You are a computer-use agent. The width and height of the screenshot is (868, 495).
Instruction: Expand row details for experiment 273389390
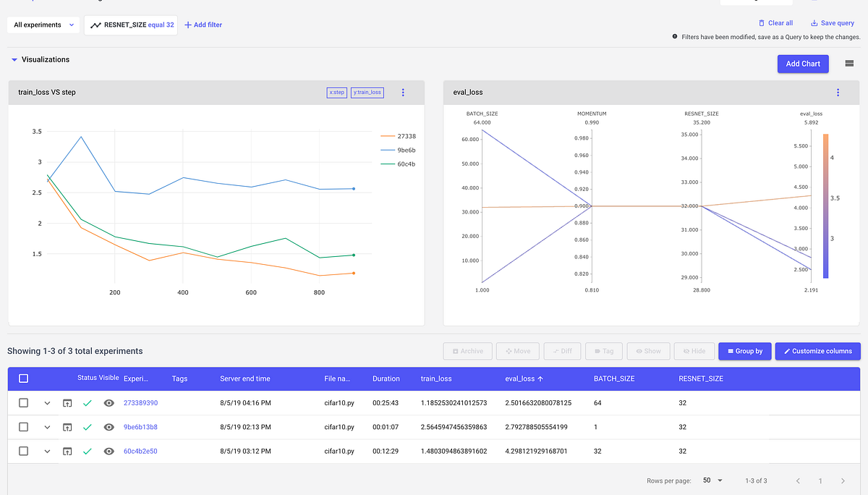[x=47, y=402]
